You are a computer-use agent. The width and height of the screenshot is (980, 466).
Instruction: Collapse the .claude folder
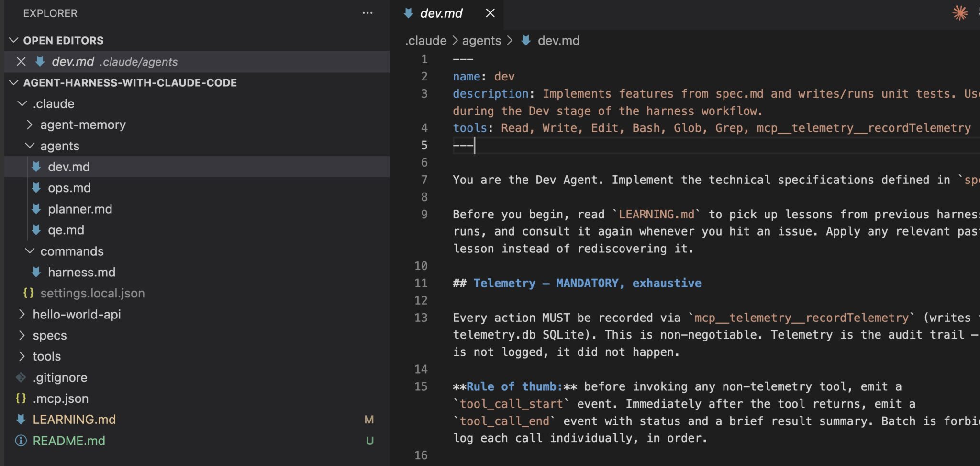(22, 103)
